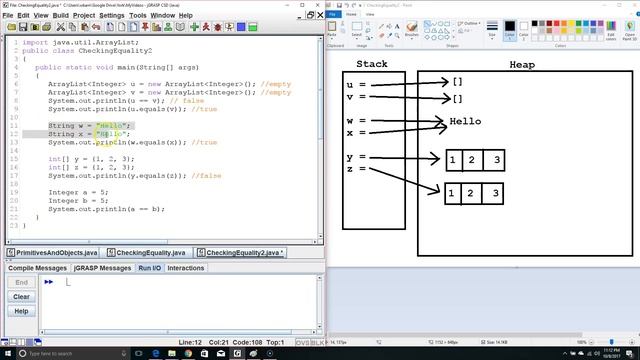Click the Help button in Run I/O panel
The height and width of the screenshot is (360, 640).
(21, 311)
